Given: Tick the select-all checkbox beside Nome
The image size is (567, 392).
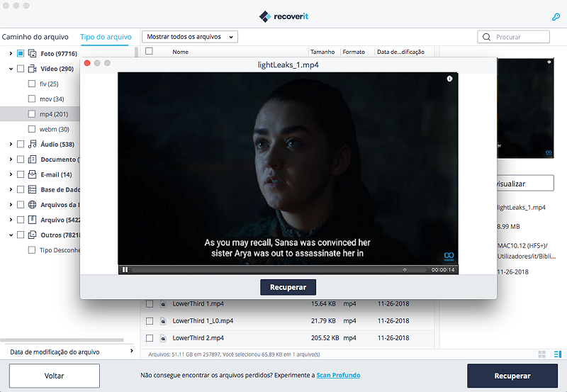Looking at the screenshot, I should click(x=149, y=51).
